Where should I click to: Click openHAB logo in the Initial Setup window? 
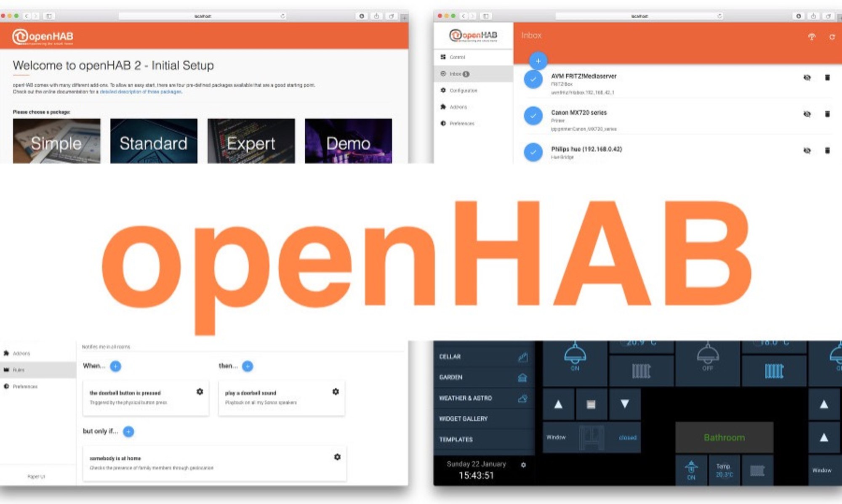point(43,37)
